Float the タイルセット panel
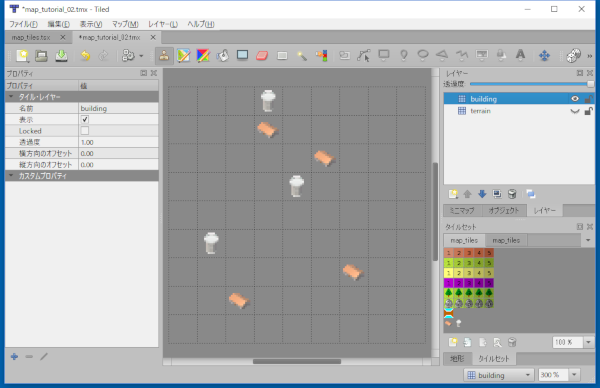The width and height of the screenshot is (600, 388). pyautogui.click(x=580, y=227)
